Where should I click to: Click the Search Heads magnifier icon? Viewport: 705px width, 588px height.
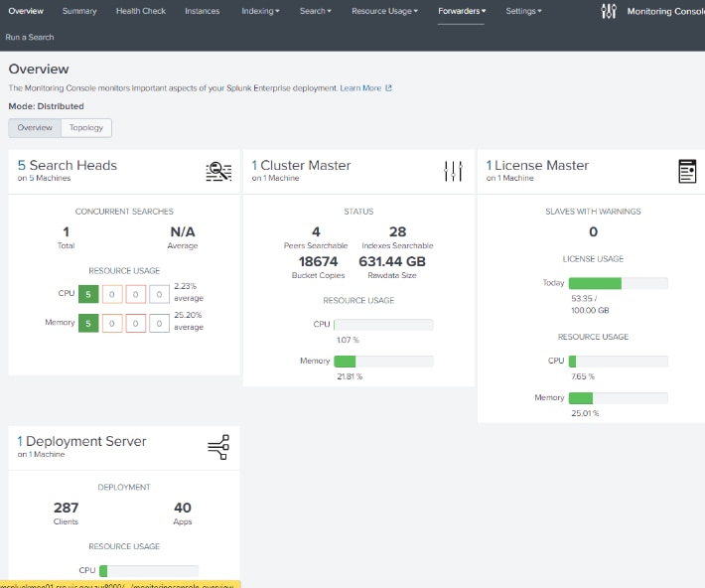click(x=218, y=172)
